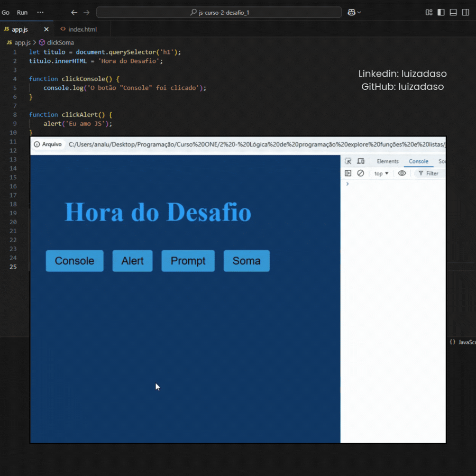Click app.js in the breadcrumb
Image resolution: width=476 pixels, height=476 pixels.
point(22,42)
